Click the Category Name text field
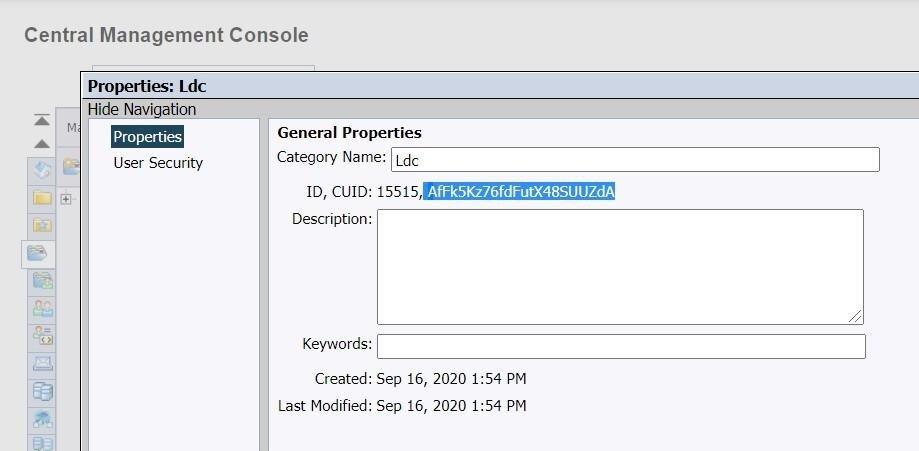 tap(634, 159)
